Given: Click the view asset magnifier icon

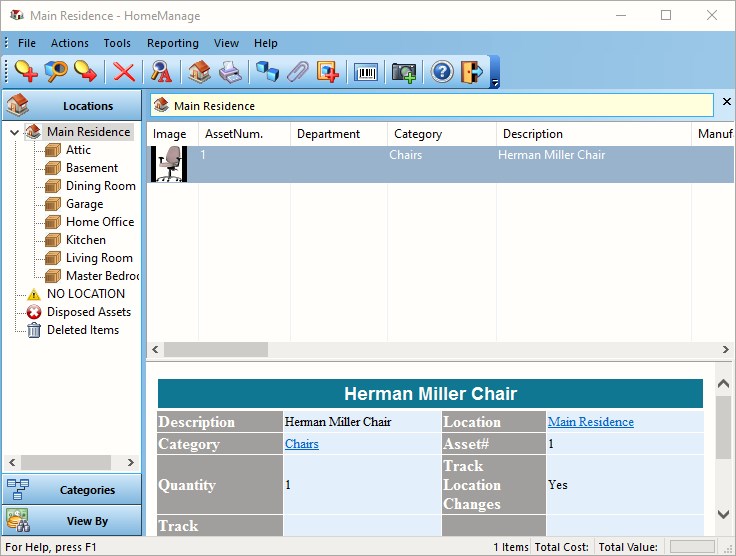Looking at the screenshot, I should click(x=56, y=72).
